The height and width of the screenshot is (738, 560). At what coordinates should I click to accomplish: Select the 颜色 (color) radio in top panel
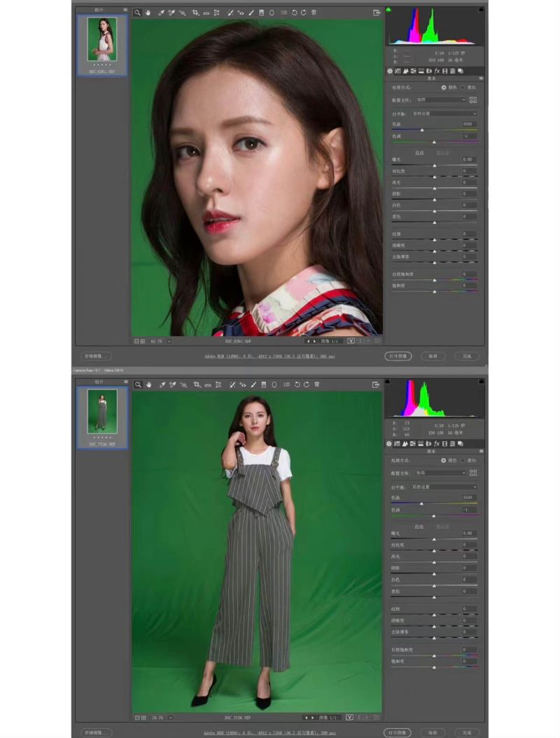tap(444, 88)
